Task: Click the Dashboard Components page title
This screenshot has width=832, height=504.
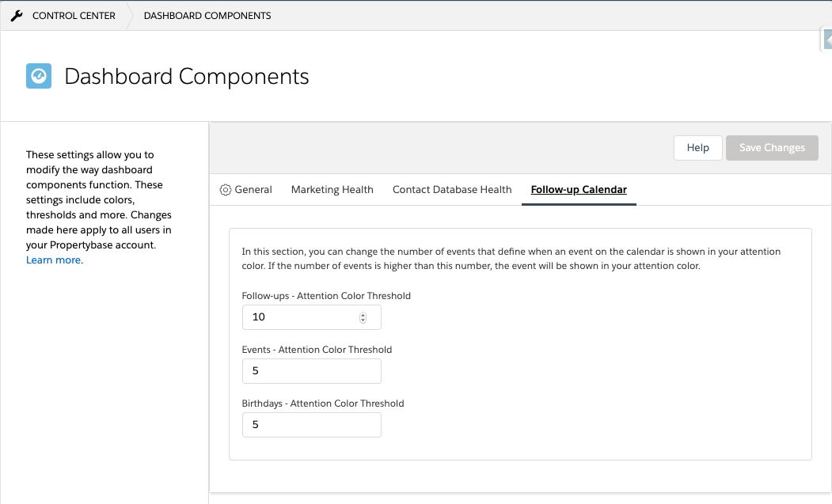Action: (186, 76)
